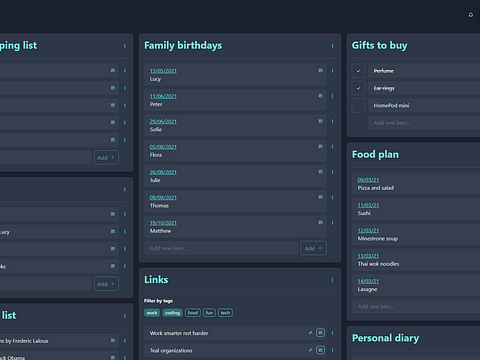The width and height of the screenshot is (480, 360).
Task: Open the date link above Minestrone soup
Action: pyautogui.click(x=368, y=231)
